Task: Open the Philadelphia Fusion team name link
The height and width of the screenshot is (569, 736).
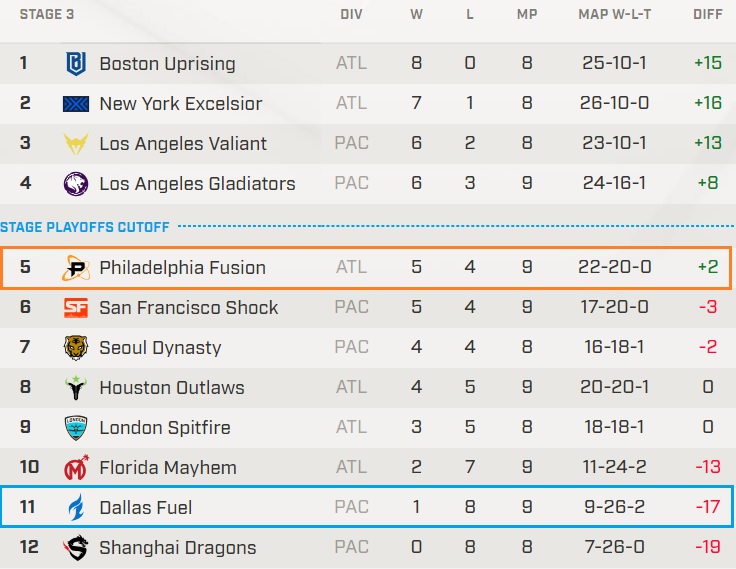Action: point(182,267)
